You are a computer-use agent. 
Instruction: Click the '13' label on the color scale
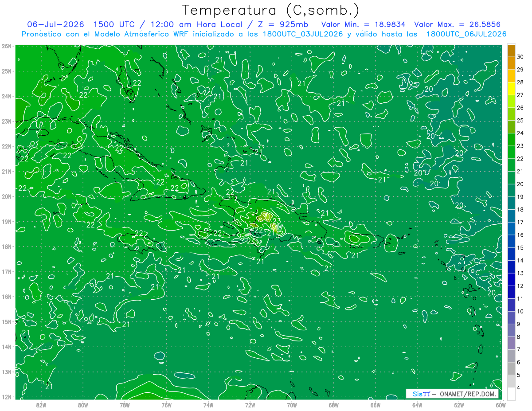pyautogui.click(x=520, y=273)
